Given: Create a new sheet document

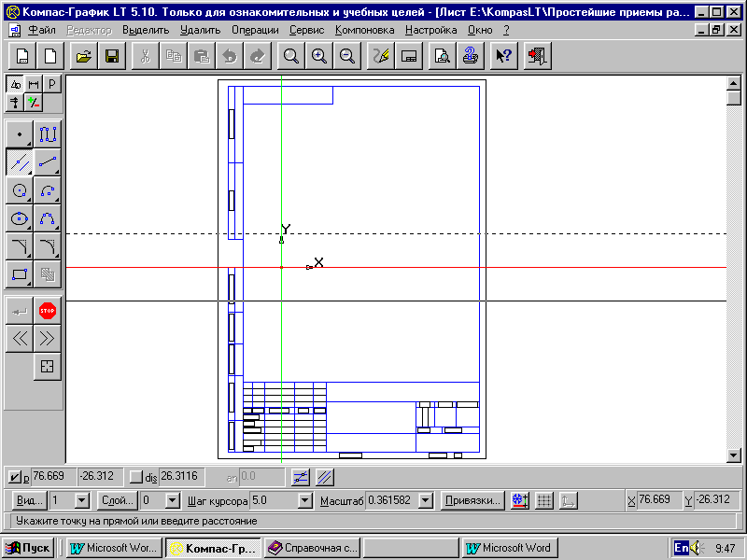Looking at the screenshot, I should tap(22, 56).
